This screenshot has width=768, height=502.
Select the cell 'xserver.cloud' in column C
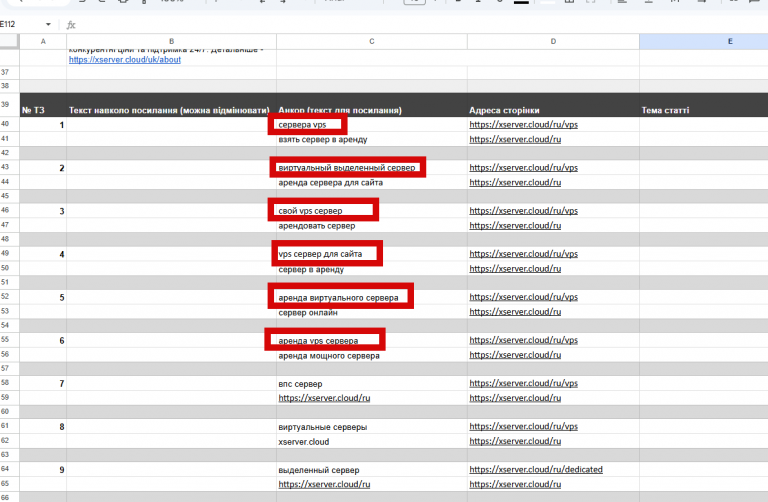(x=372, y=441)
